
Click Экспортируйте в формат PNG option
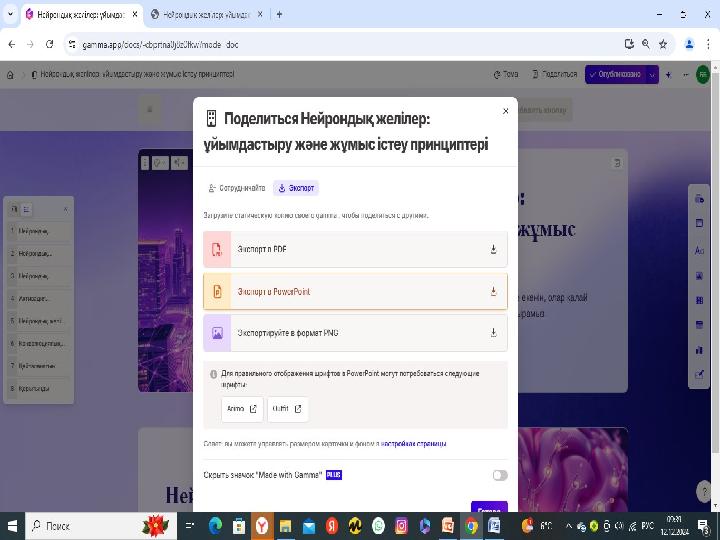355,333
